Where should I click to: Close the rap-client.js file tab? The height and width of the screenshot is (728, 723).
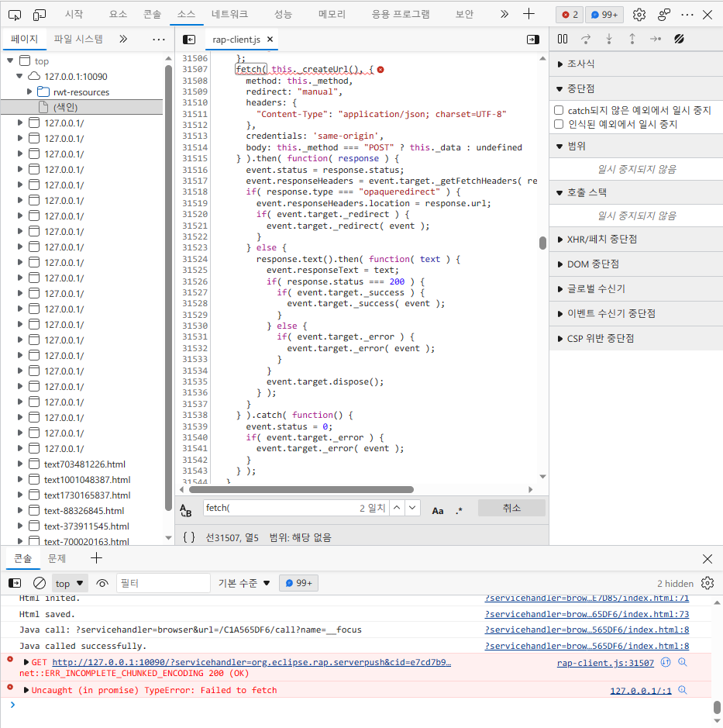click(270, 40)
